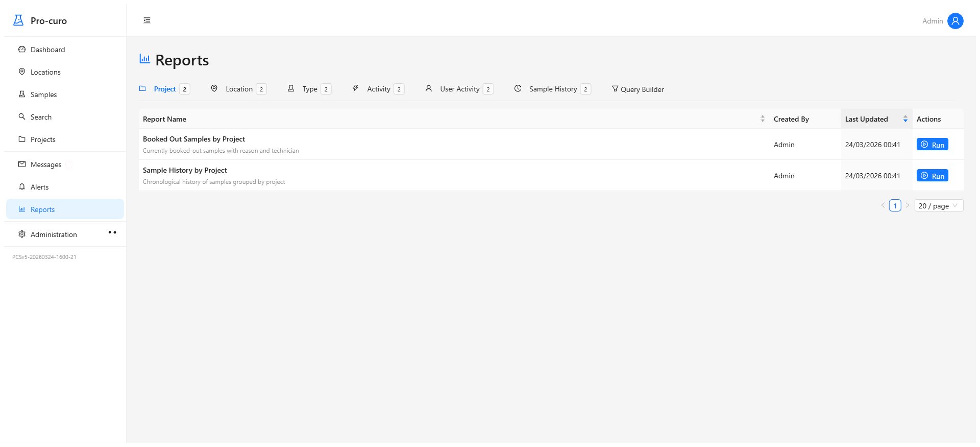Click the Samples flask icon in sidebar

22,95
